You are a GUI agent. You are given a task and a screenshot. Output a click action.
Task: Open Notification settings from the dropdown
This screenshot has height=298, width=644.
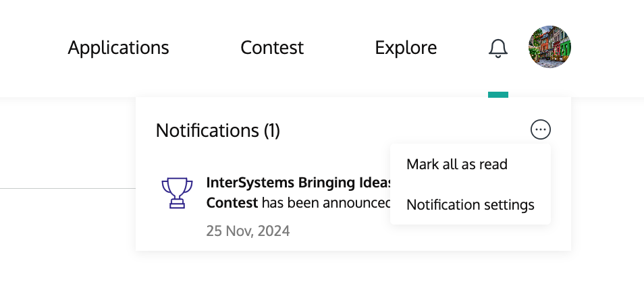point(471,205)
